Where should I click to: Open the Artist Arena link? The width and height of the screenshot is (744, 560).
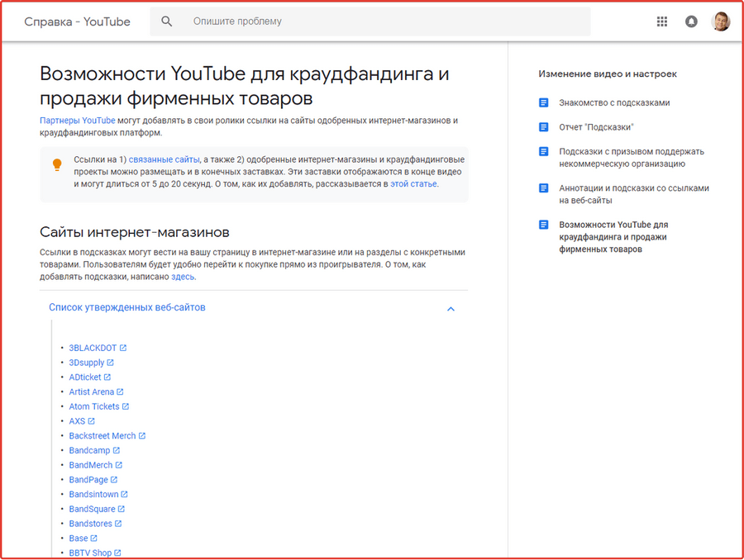[92, 392]
